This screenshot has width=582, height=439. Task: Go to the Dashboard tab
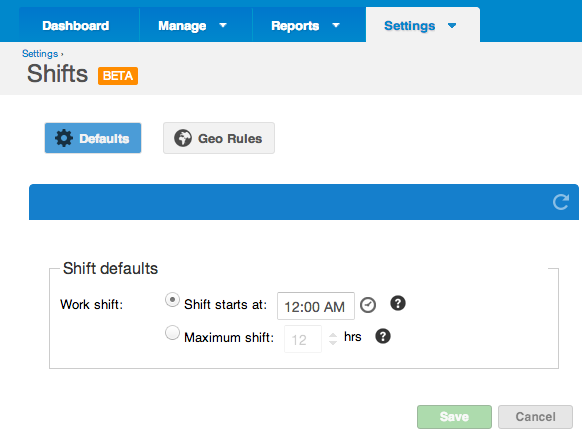click(x=76, y=26)
